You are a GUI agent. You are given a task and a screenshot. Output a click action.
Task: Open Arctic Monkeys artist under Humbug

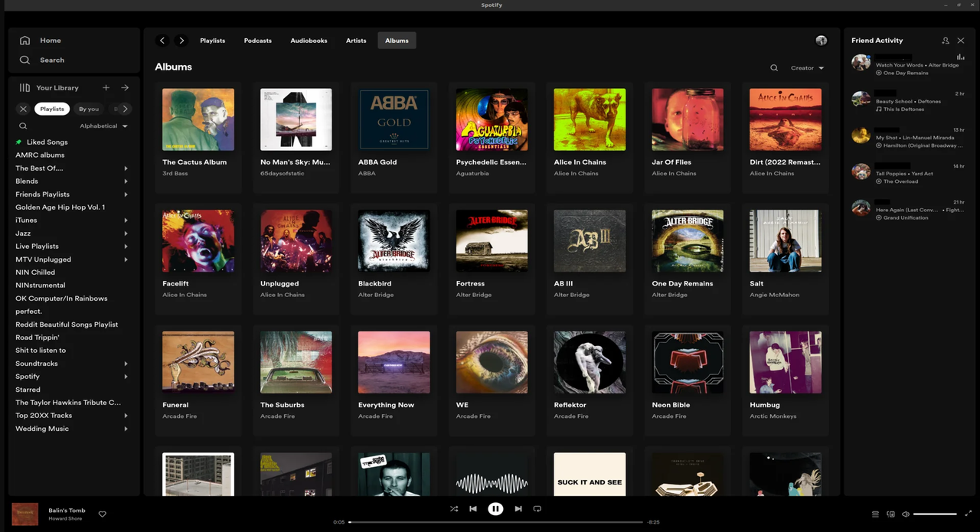773,416
